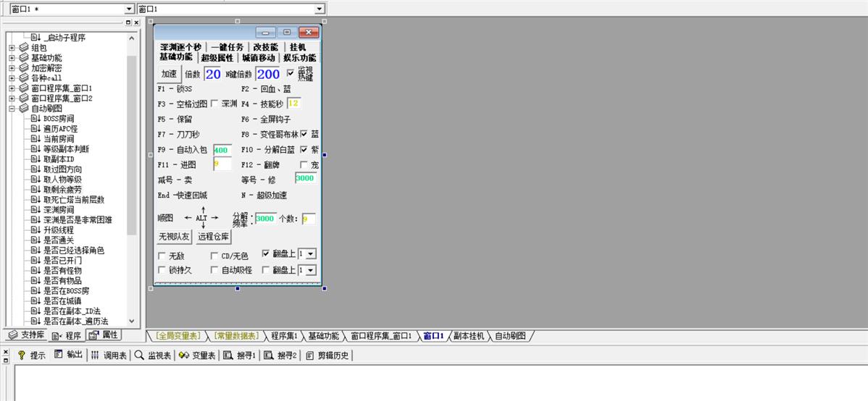The height and width of the screenshot is (401, 868).
Task: Enable the 无敌 checkbox
Action: [x=162, y=256]
